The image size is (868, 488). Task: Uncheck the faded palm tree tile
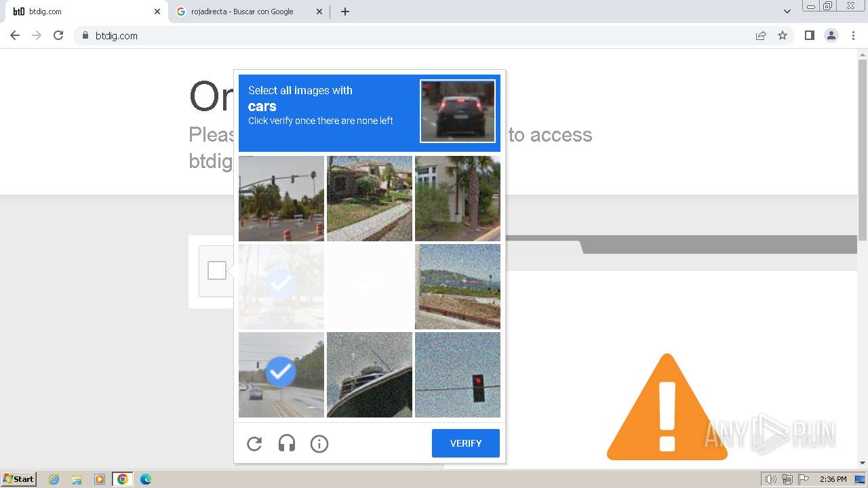[281, 287]
